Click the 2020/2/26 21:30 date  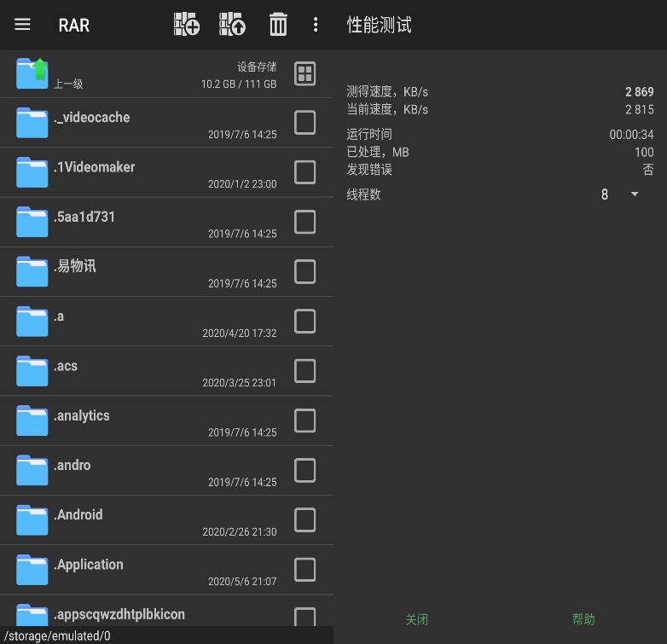tap(240, 531)
